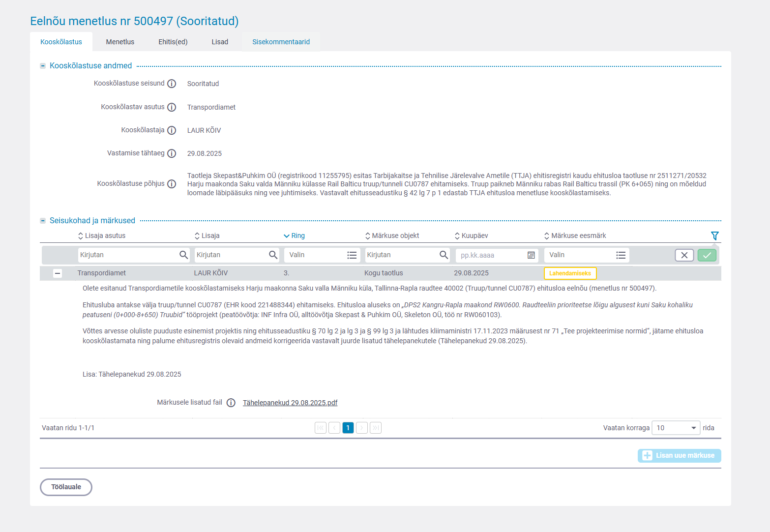Screen dimensions: 770x532
Task: Click the filter funnel icon
Action: tap(714, 236)
